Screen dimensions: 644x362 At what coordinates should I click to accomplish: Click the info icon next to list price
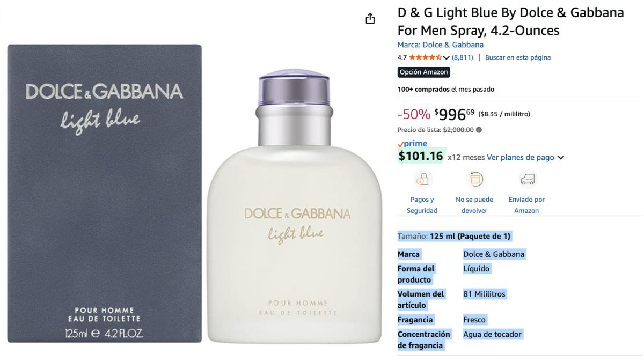[x=479, y=130]
